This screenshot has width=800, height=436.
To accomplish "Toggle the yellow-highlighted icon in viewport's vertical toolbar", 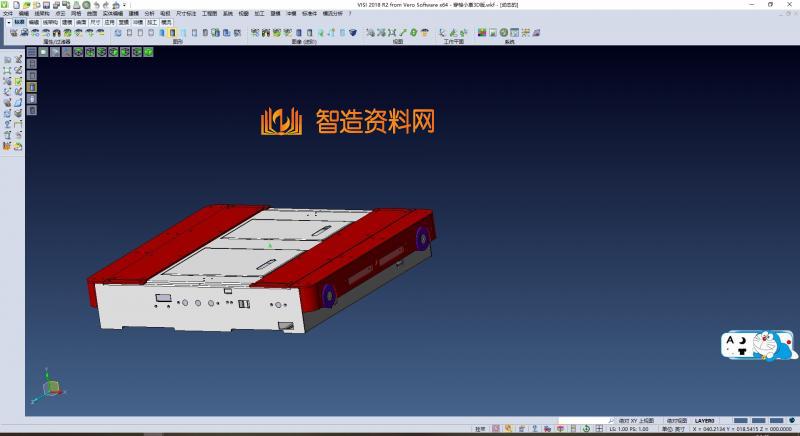I will pyautogui.click(x=32, y=87).
